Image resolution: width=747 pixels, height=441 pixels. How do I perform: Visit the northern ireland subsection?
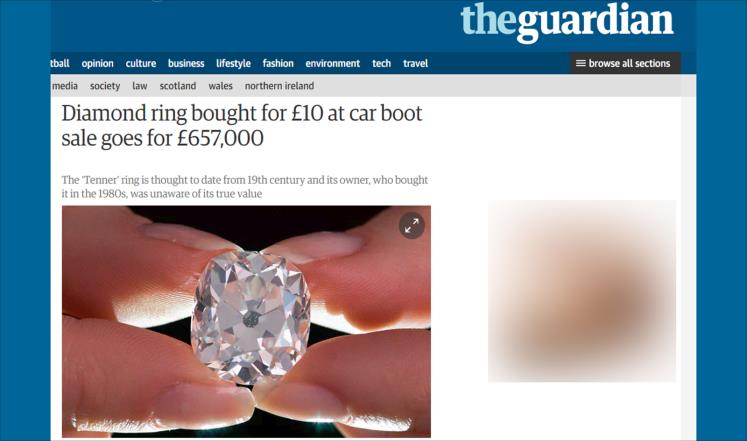[x=279, y=86]
